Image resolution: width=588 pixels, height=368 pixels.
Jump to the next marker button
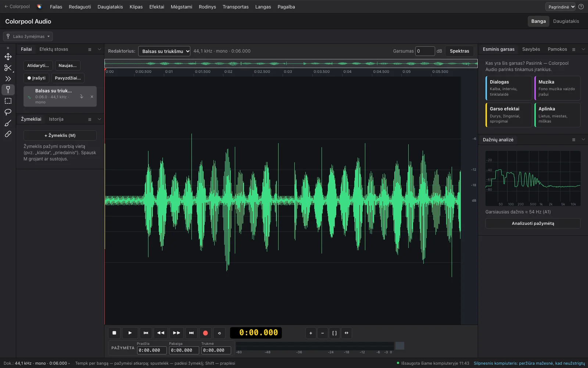pos(191,333)
